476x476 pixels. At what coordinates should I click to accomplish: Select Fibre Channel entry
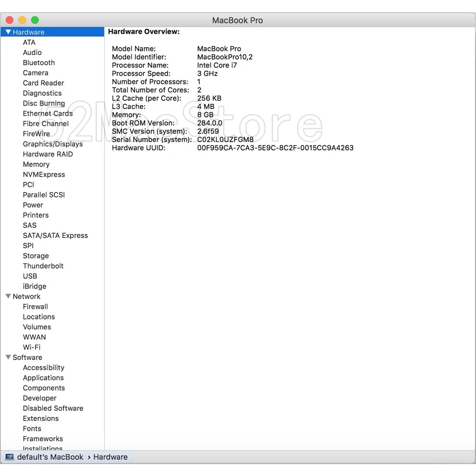(x=46, y=124)
